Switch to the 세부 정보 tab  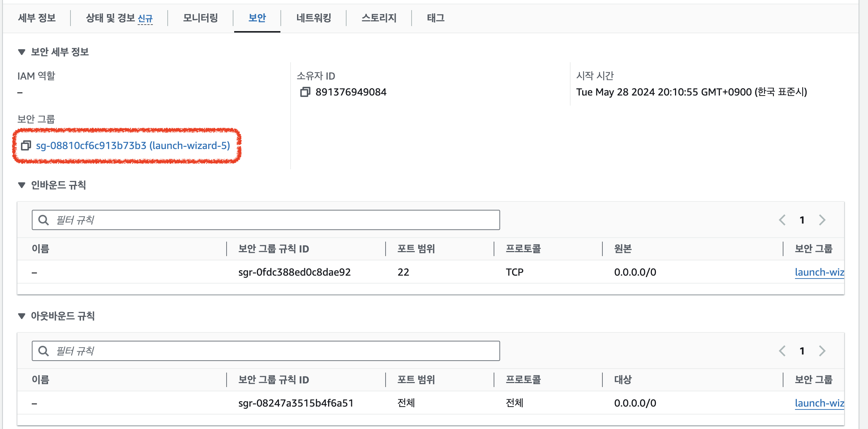(37, 18)
